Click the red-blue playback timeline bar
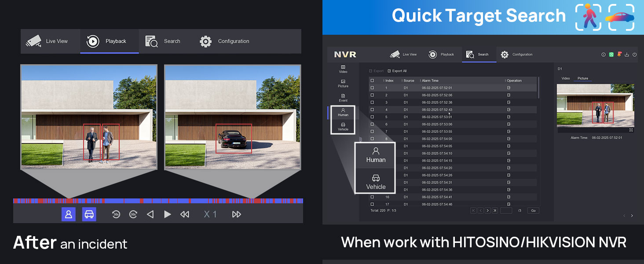Viewport: 644px width, 264px height. point(158,201)
